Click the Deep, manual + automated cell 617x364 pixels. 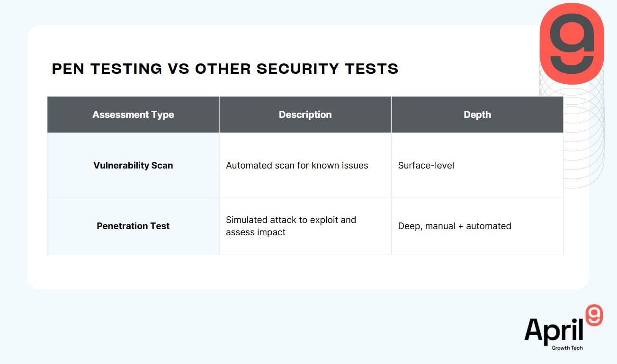click(x=455, y=226)
